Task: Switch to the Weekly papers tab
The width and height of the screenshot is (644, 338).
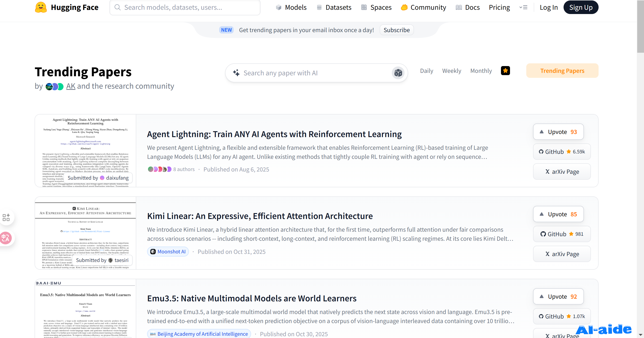Action: coord(451,71)
